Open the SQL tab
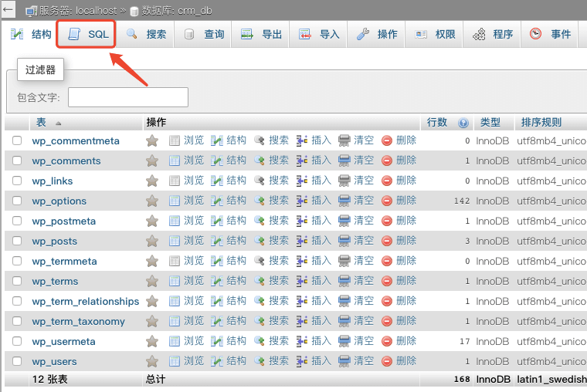The width and height of the screenshot is (587, 392). tap(87, 35)
